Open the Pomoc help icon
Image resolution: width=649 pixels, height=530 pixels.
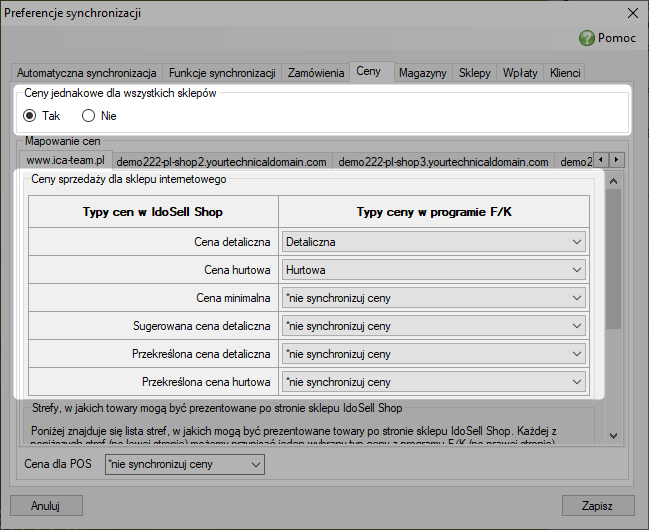(x=587, y=38)
